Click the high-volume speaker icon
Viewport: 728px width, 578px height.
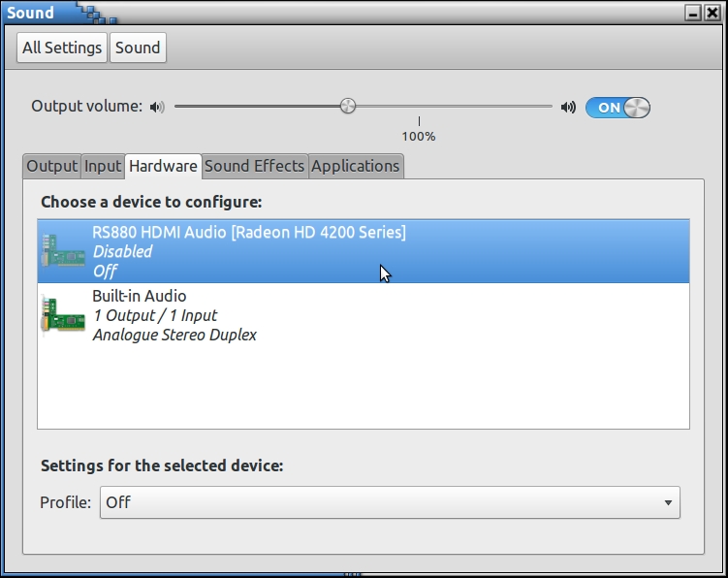click(568, 107)
